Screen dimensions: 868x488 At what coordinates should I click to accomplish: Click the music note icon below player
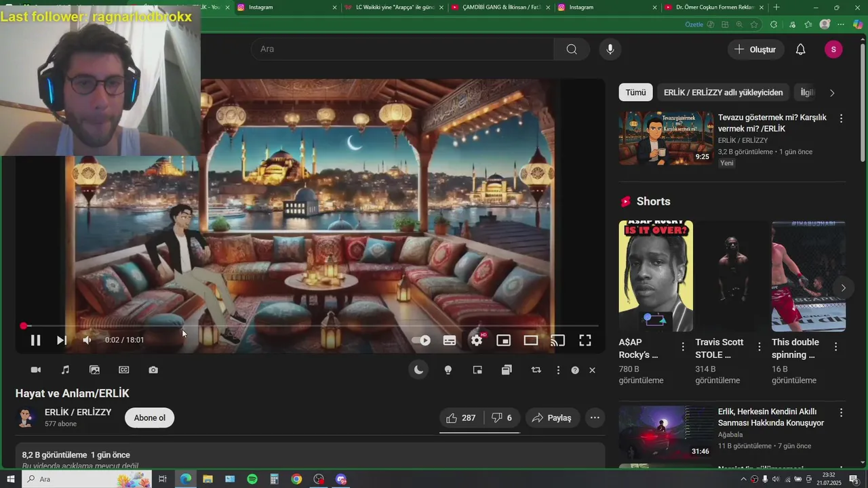click(65, 370)
